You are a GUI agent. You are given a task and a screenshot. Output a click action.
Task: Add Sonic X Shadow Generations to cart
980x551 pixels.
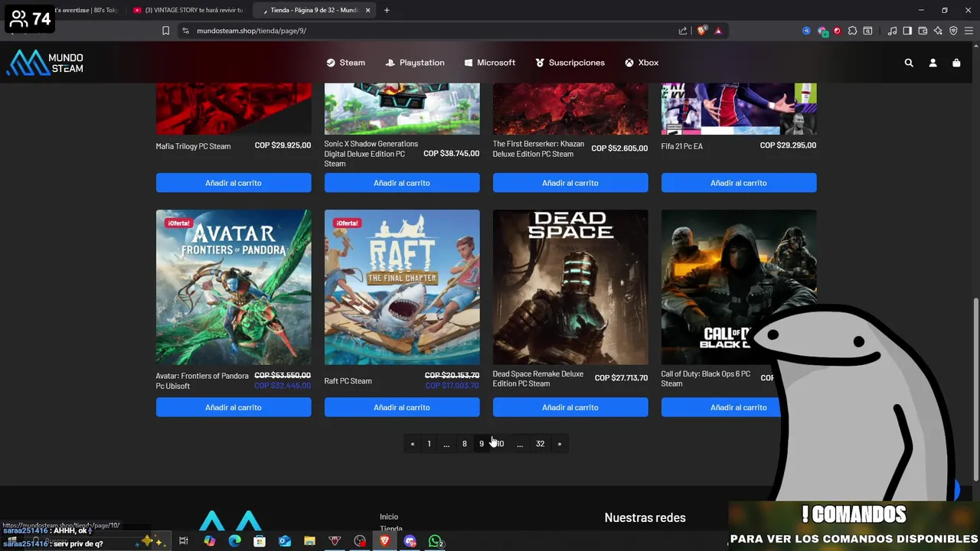coord(402,183)
